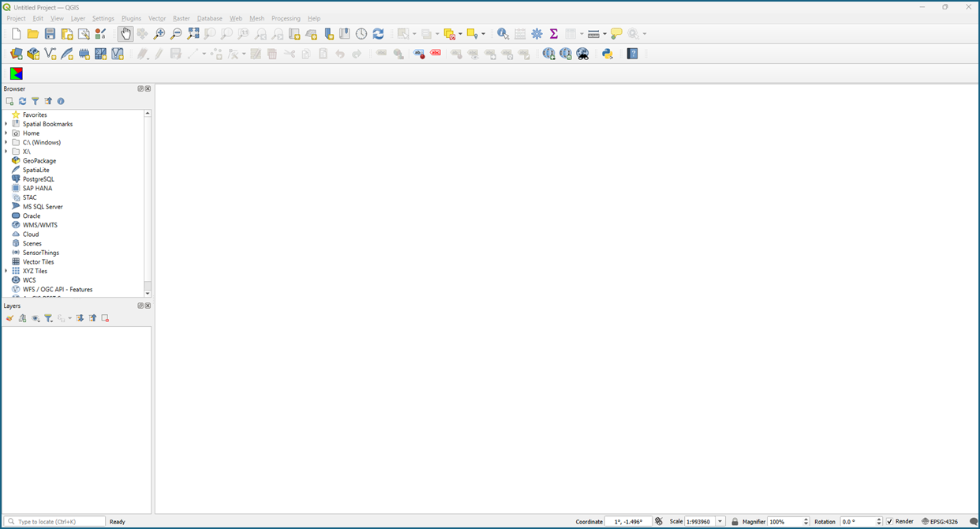Click the EPSG:4326 CRS button
The image size is (980, 529).
point(939,522)
